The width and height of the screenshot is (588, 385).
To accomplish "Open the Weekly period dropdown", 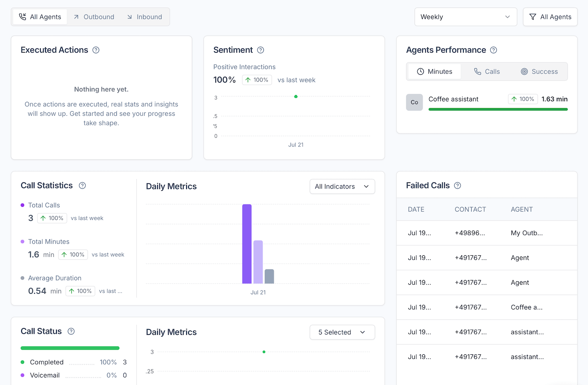I will click(466, 17).
